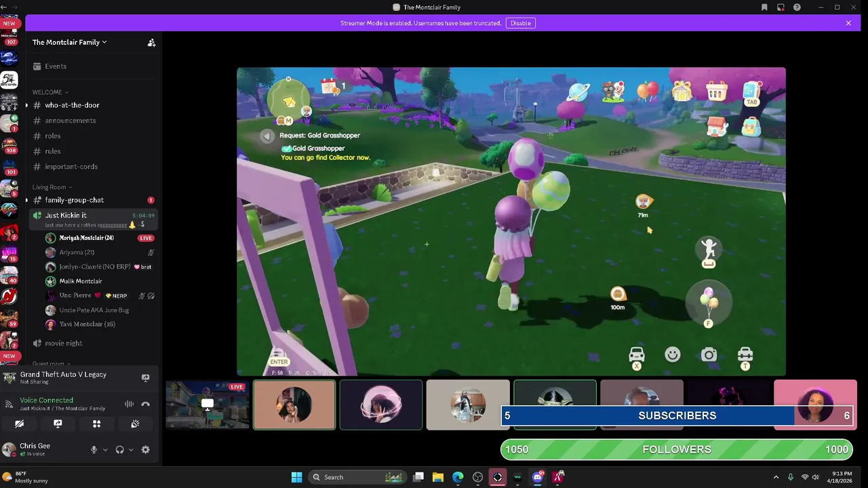Open the rules channel
The height and width of the screenshot is (488, 868).
pos(93,151)
